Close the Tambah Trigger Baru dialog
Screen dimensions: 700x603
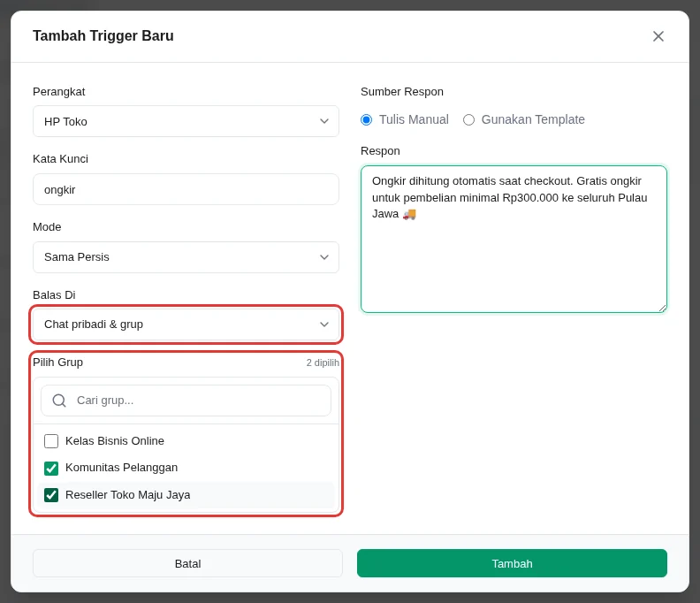click(x=658, y=36)
